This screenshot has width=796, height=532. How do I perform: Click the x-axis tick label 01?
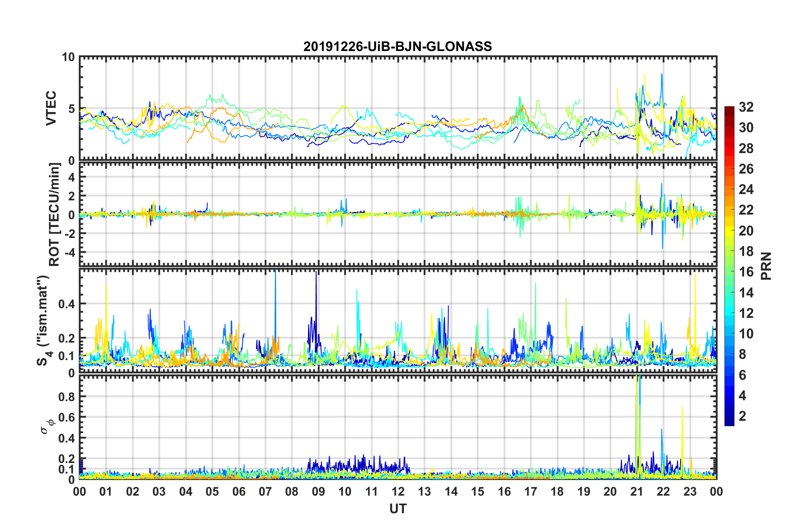[106, 491]
